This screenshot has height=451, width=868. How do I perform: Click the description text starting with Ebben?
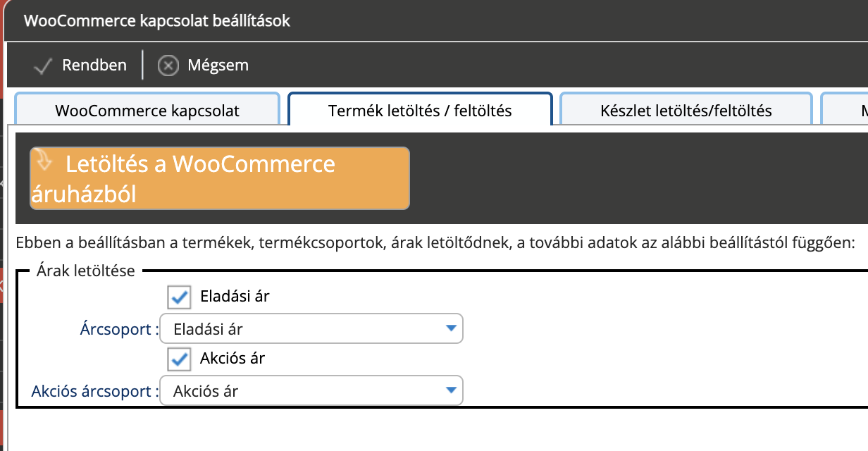(x=434, y=245)
